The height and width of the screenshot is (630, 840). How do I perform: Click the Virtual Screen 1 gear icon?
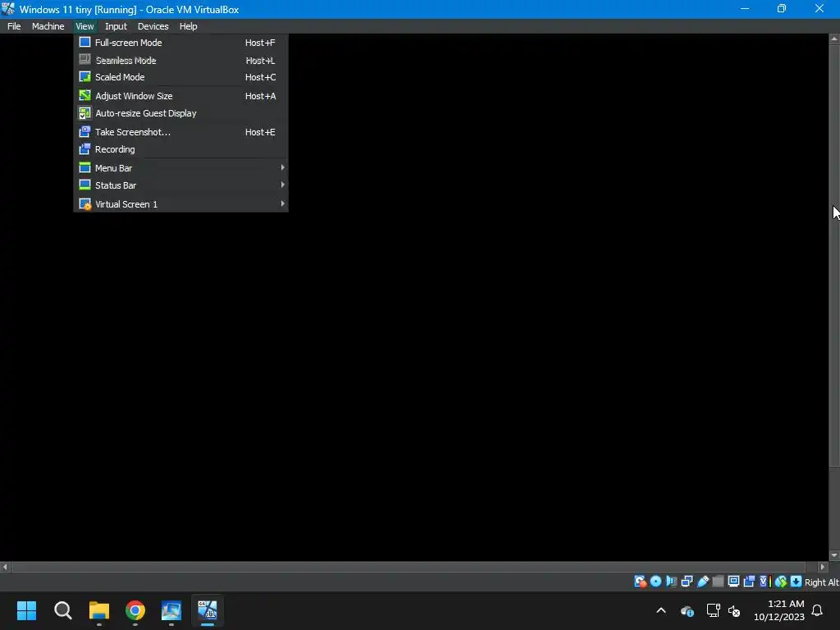coord(84,204)
